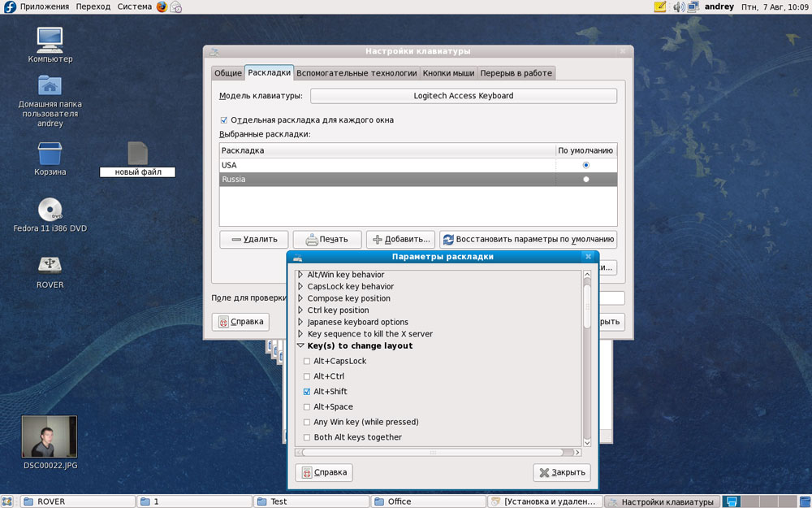The image size is (812, 508).
Task: Open the DSC00022.JPG photo thumbnail
Action: pyautogui.click(x=50, y=437)
